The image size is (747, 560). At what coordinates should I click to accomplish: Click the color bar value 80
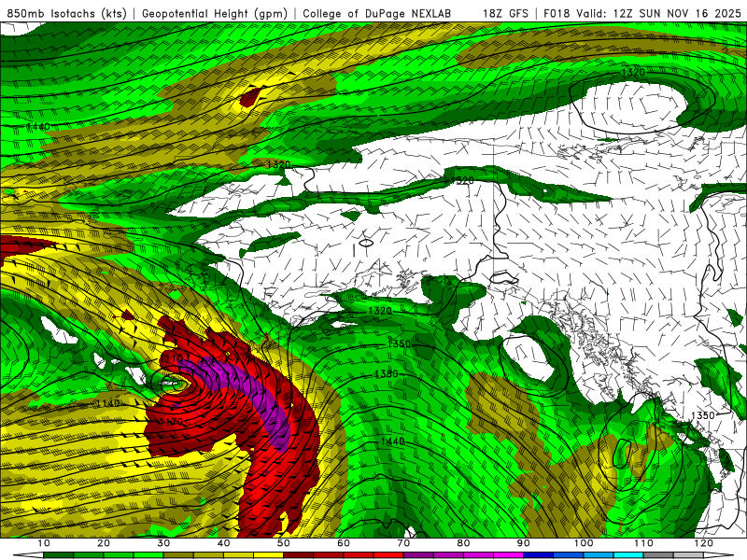(463, 543)
